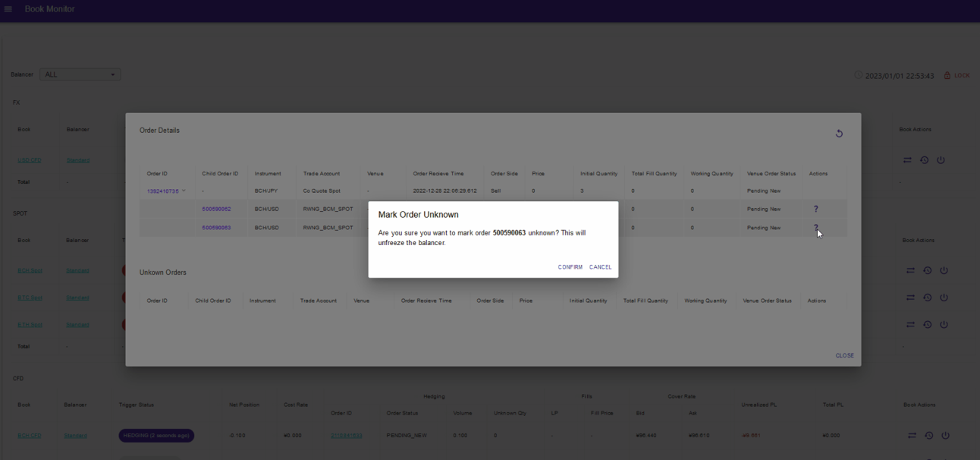Click the power icon on first ETH Spot row

(x=944, y=298)
